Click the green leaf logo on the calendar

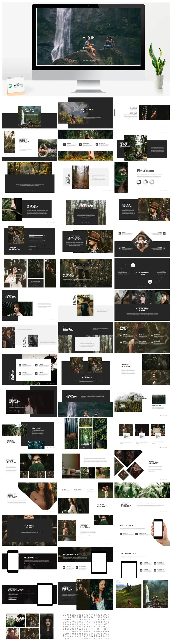(x=10, y=86)
